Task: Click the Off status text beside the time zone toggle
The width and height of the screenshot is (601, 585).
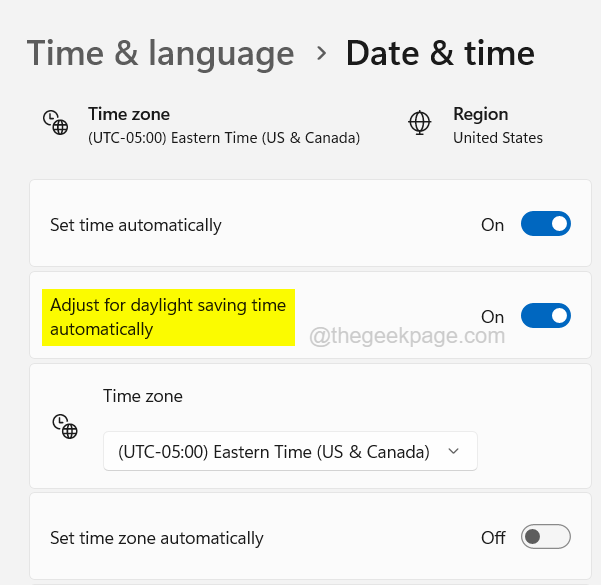Action: [x=493, y=538]
